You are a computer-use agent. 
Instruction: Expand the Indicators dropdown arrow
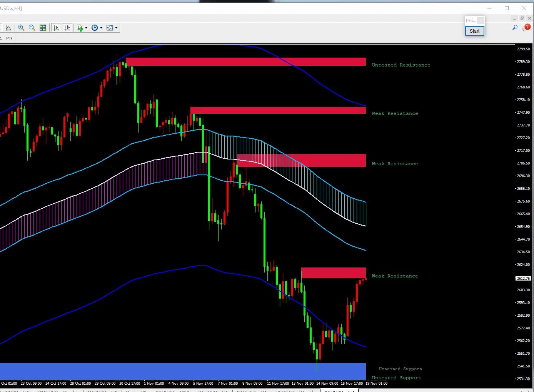pyautogui.click(x=86, y=28)
